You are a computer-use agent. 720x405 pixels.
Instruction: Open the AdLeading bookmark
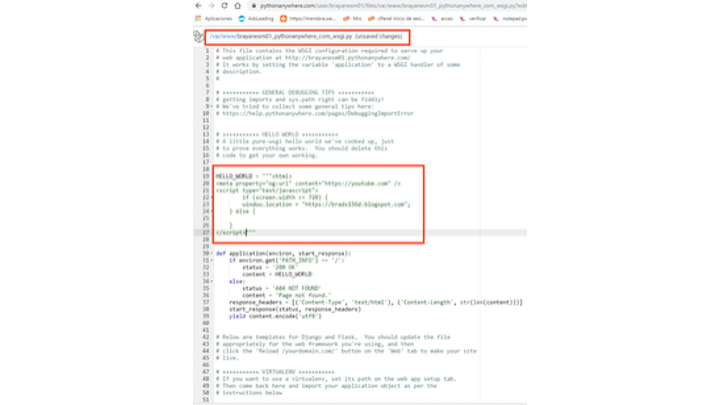coord(256,19)
